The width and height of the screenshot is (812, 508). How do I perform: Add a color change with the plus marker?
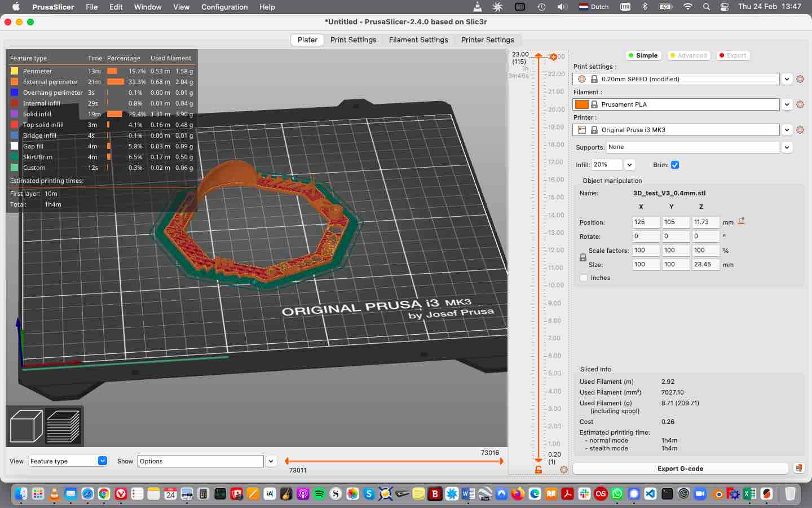(x=553, y=56)
